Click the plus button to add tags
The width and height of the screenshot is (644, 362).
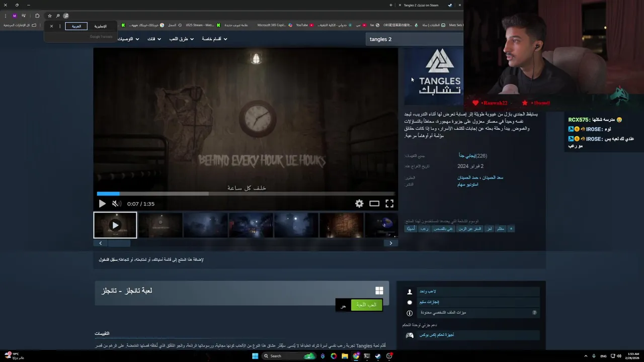[511, 229]
